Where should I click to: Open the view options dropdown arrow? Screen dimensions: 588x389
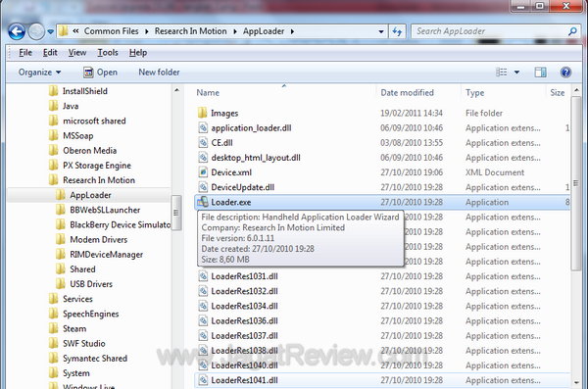click(x=516, y=73)
